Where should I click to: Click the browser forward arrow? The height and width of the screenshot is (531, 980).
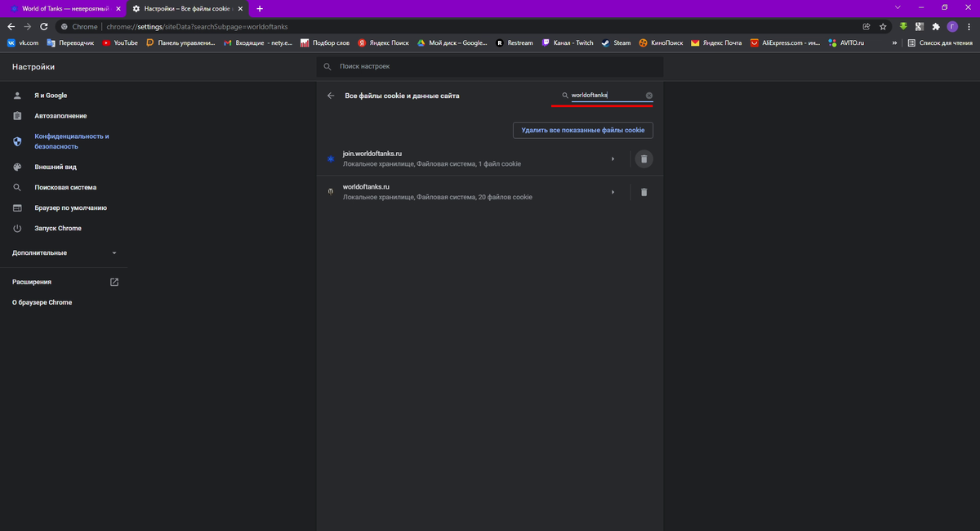27,26
